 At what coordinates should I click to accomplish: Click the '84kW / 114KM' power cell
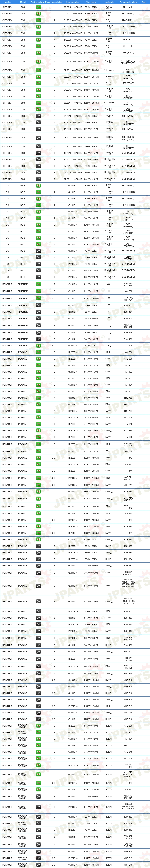pos(91,138)
